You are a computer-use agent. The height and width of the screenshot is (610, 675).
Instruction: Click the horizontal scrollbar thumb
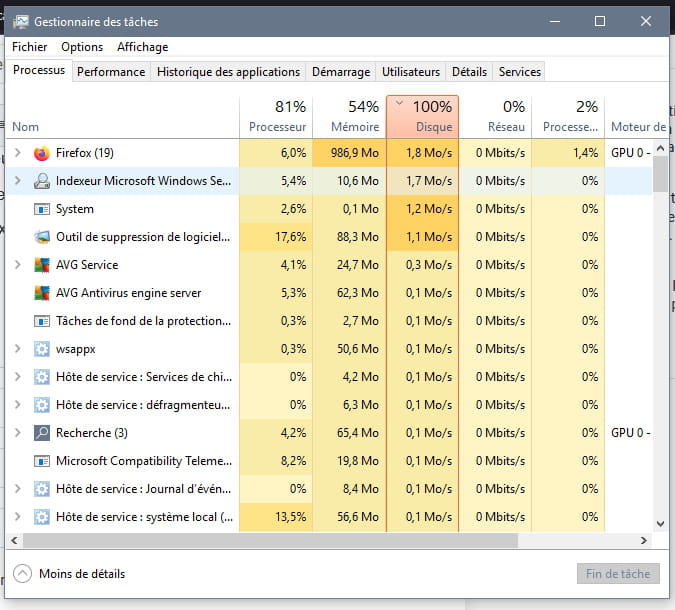[270, 540]
